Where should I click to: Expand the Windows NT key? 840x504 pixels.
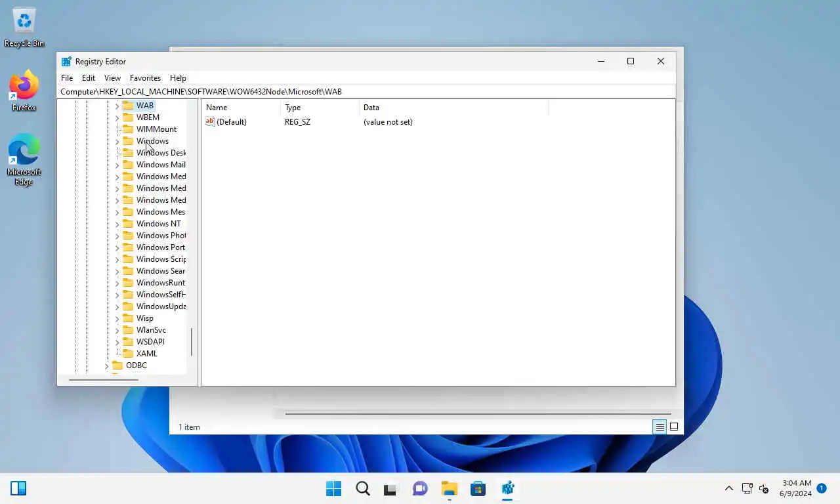pyautogui.click(x=117, y=224)
